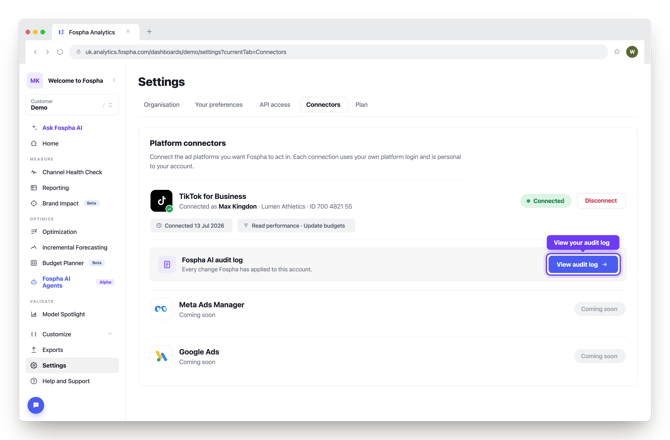Click the Max Kingdon account name
The width and height of the screenshot is (670, 440).
[238, 206]
